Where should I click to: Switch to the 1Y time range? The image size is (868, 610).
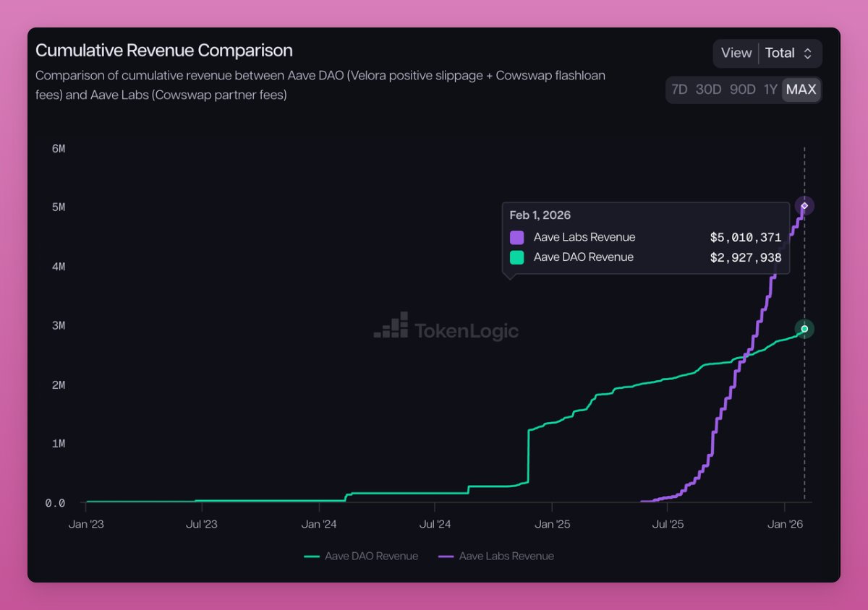tap(770, 90)
